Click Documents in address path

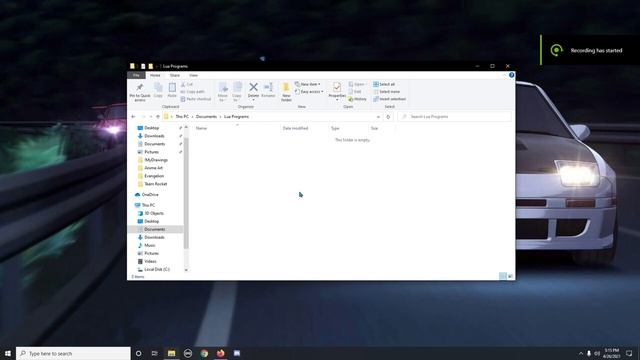[x=207, y=117]
